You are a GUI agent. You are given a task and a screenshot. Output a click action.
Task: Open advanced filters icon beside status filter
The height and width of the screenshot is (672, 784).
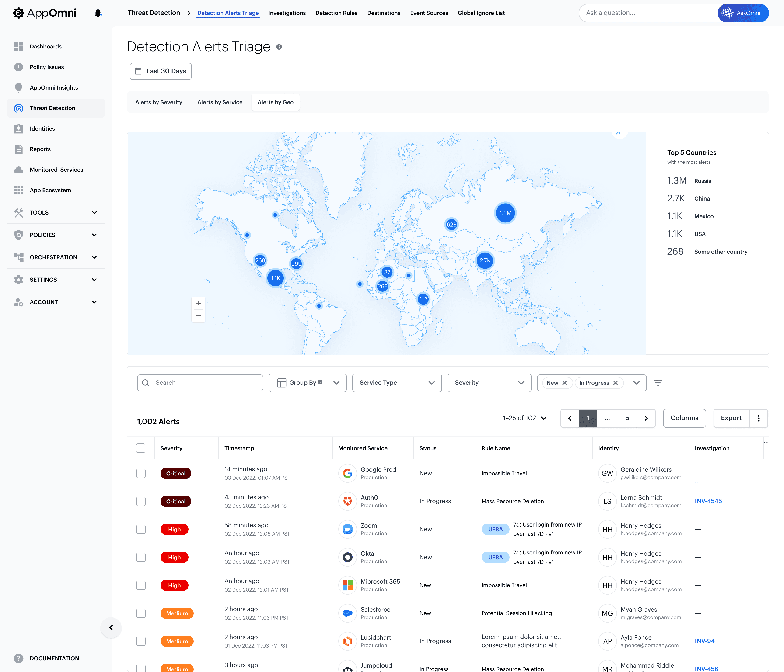pos(658,383)
